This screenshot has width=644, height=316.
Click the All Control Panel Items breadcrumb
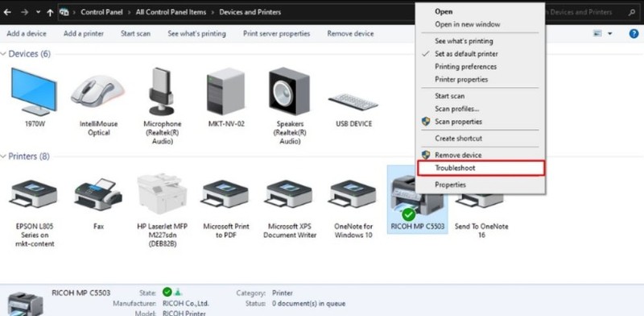[171, 12]
